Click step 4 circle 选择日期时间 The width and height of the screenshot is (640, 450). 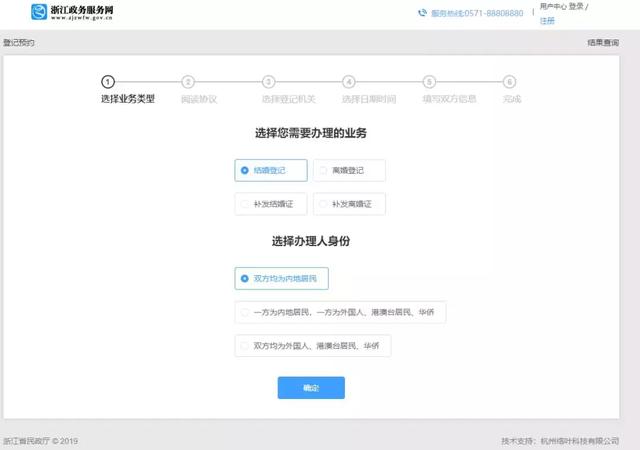(x=349, y=82)
